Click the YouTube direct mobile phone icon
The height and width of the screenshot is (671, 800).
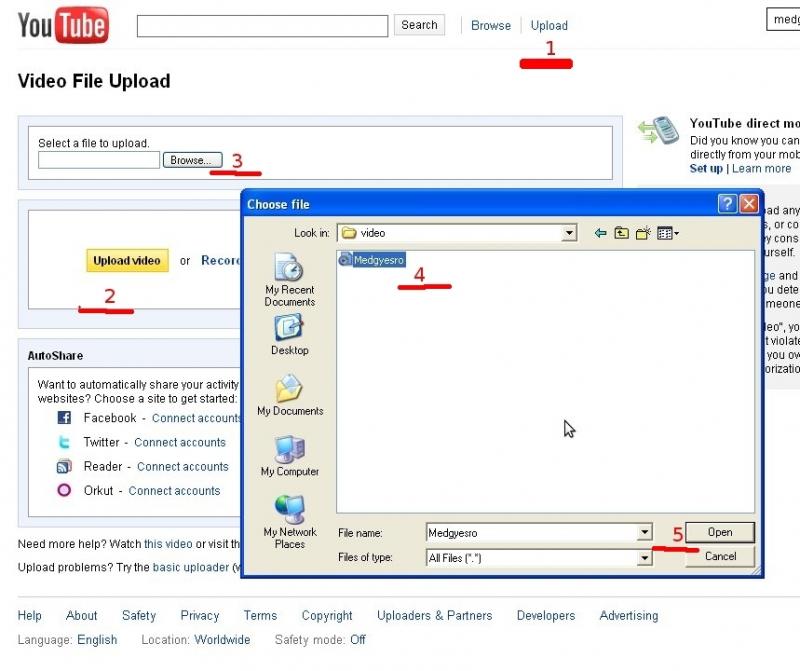(x=659, y=130)
